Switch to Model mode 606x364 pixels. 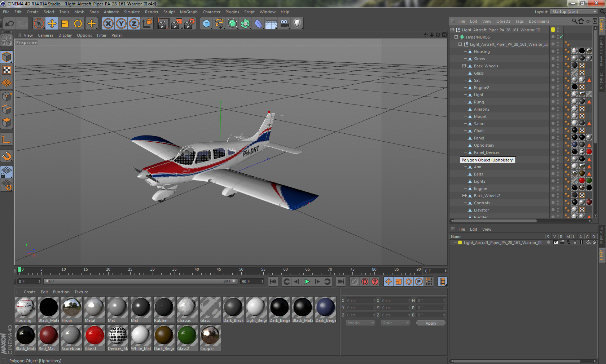(7, 57)
